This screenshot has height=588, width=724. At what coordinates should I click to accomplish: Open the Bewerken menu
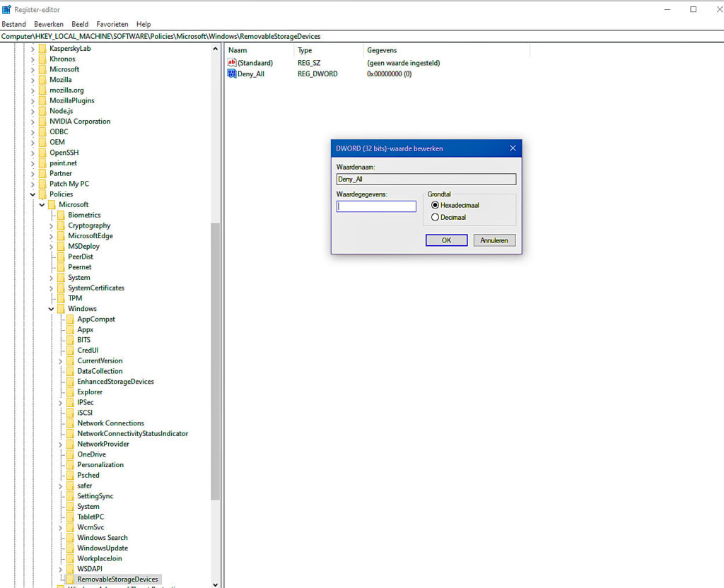[49, 24]
